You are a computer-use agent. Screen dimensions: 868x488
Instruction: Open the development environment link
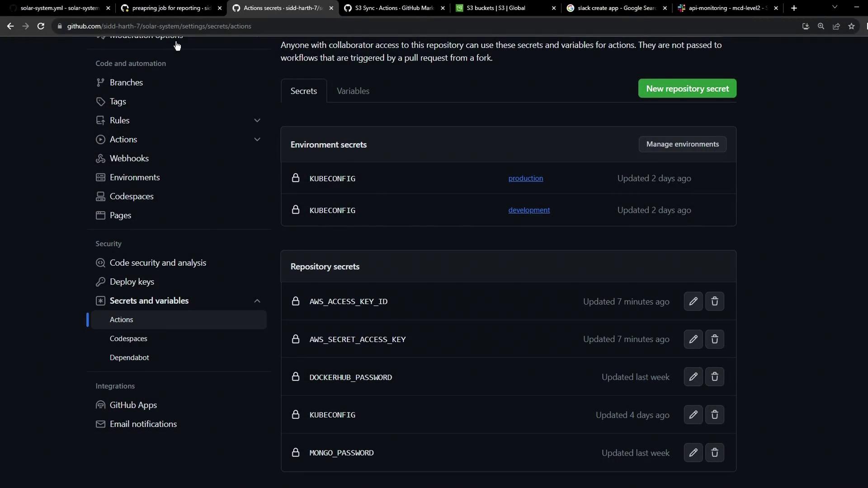pos(528,210)
